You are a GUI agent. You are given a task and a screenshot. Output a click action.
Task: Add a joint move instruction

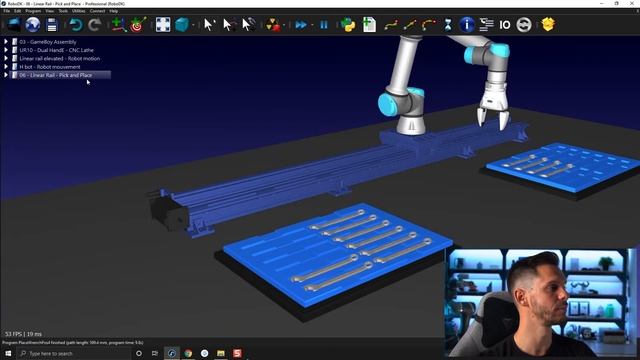coord(391,25)
